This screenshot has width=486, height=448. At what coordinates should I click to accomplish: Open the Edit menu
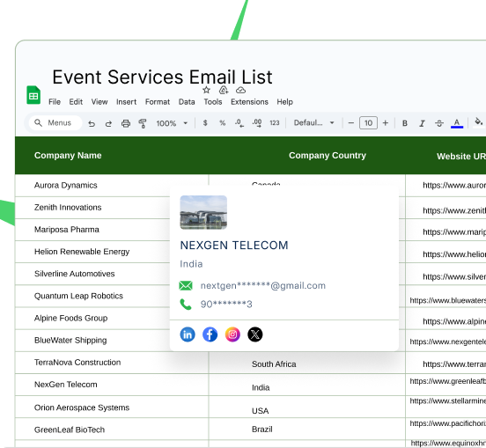click(76, 102)
